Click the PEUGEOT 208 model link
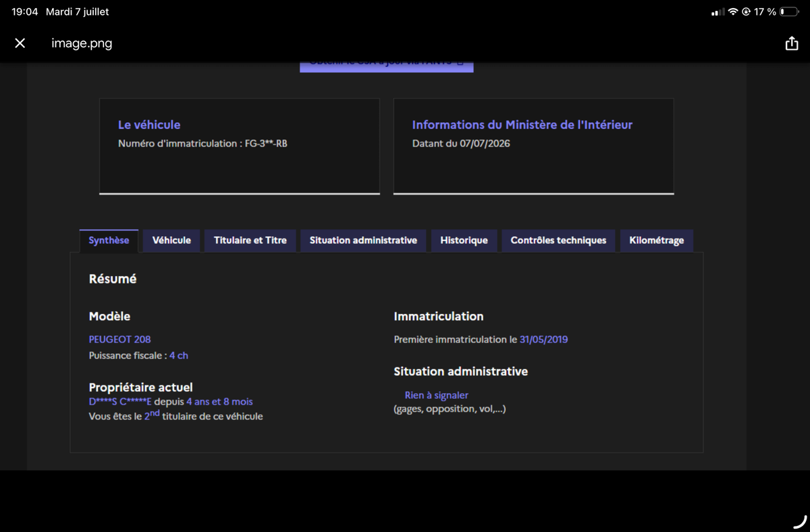Screen dimensions: 810x532 (x=119, y=340)
